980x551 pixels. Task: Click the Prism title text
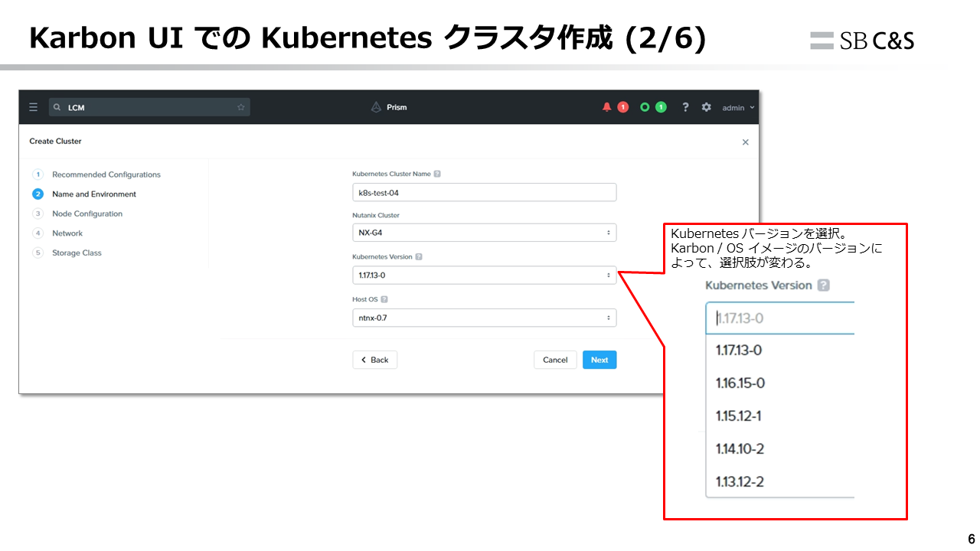click(x=397, y=107)
